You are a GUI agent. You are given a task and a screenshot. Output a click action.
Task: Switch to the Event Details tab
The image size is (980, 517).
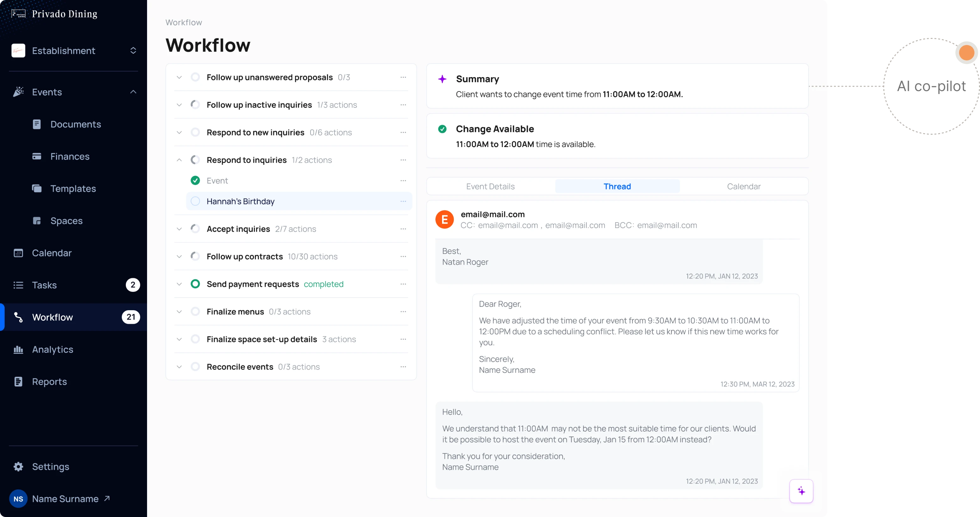(x=490, y=186)
